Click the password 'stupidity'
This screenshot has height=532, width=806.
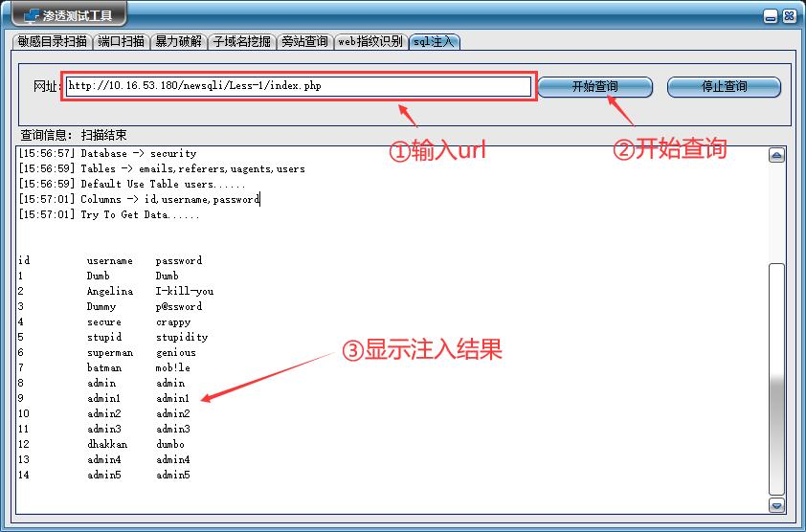point(182,337)
